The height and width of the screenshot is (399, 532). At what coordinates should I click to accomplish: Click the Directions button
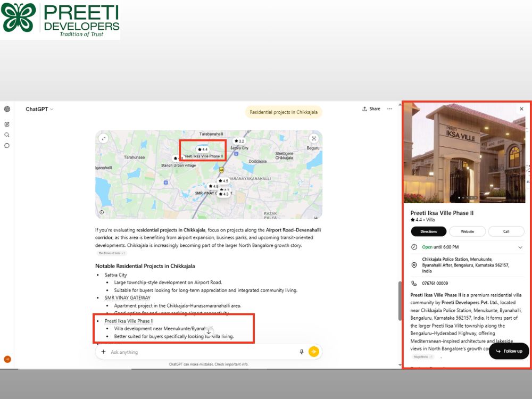(x=428, y=231)
